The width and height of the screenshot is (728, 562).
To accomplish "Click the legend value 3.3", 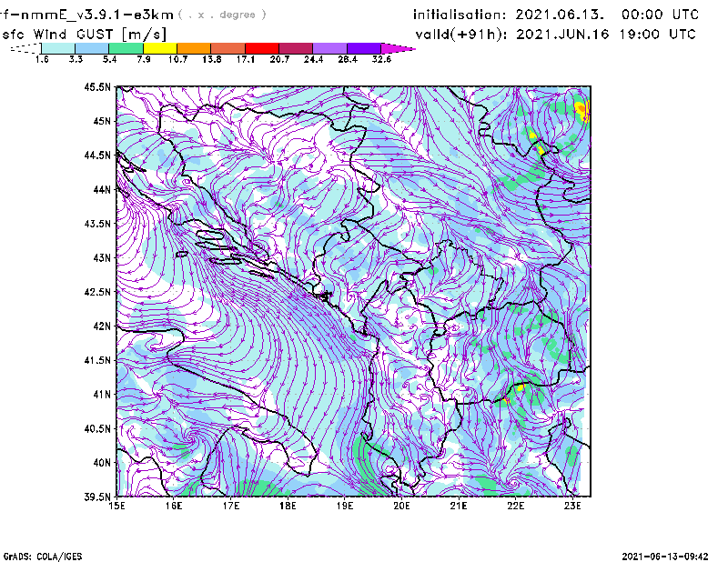I will click(76, 59).
